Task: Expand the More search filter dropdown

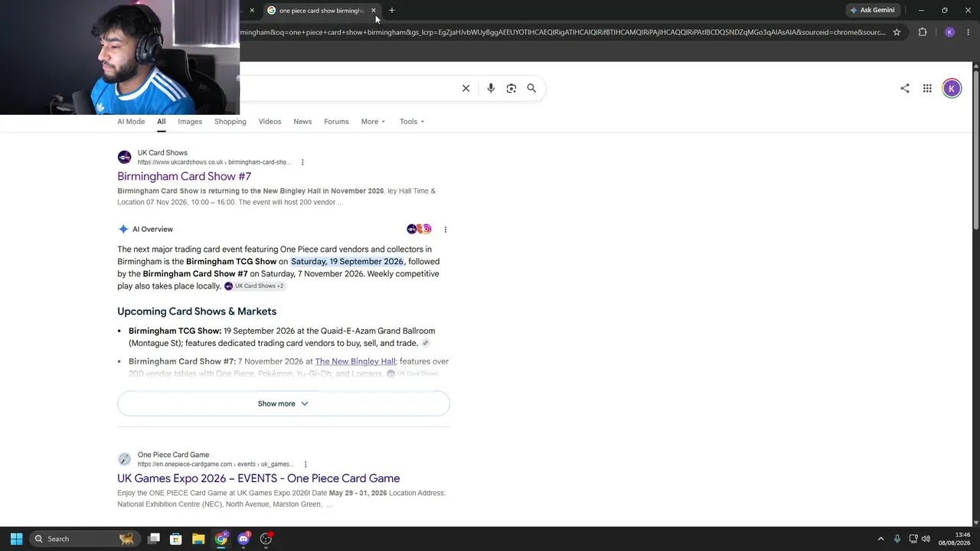Action: 373,122
